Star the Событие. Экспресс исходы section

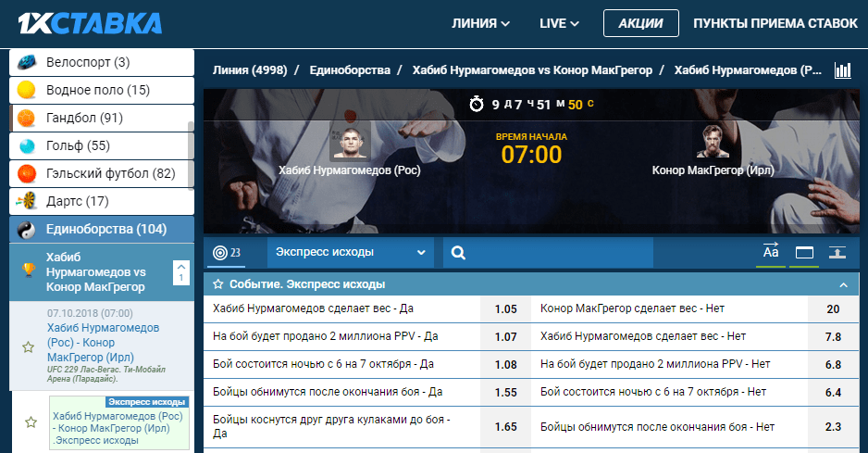pyautogui.click(x=218, y=283)
